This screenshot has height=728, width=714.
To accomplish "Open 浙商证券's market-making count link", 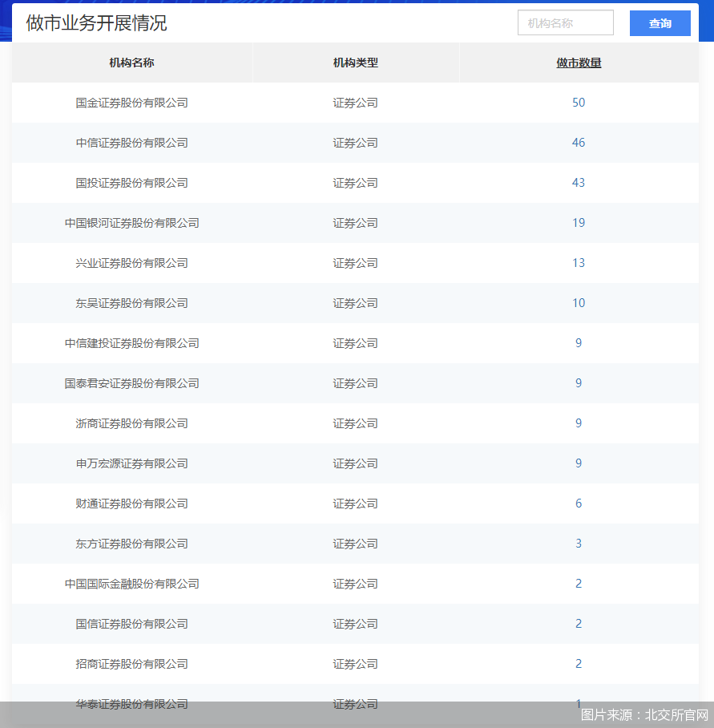I will click(x=579, y=423).
